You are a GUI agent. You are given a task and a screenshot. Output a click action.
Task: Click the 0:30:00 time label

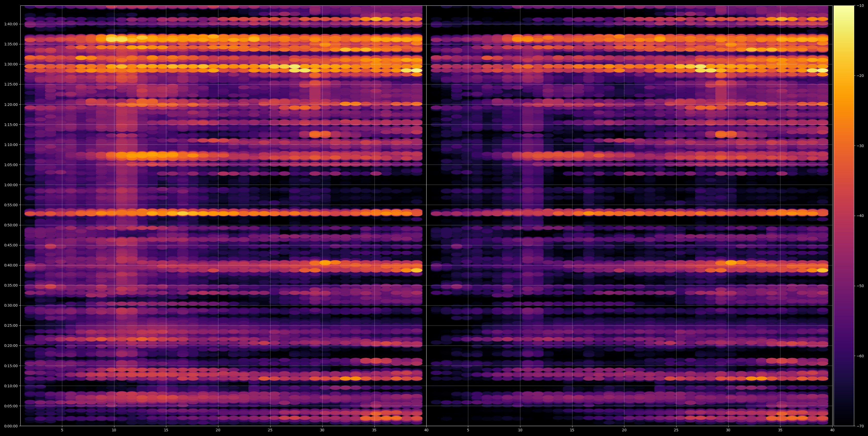coord(11,306)
